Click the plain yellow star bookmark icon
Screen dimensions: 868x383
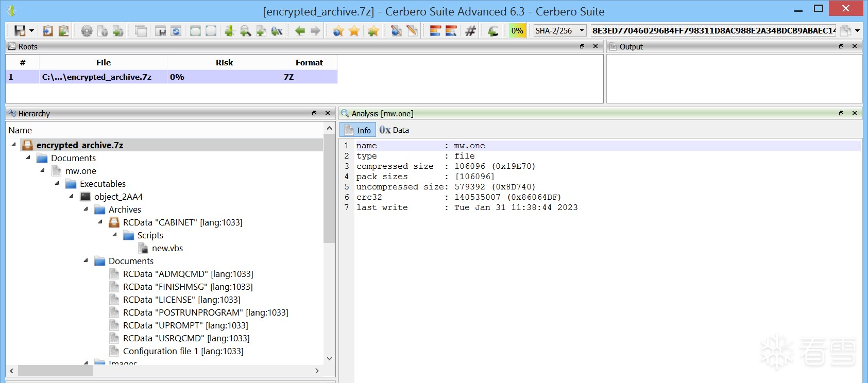tap(354, 31)
